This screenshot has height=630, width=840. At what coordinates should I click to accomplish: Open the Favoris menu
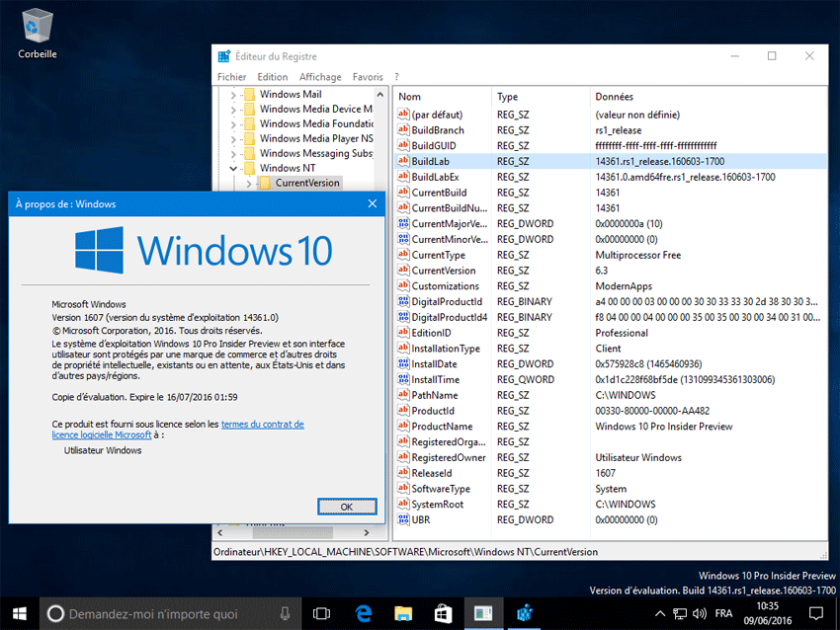point(368,77)
